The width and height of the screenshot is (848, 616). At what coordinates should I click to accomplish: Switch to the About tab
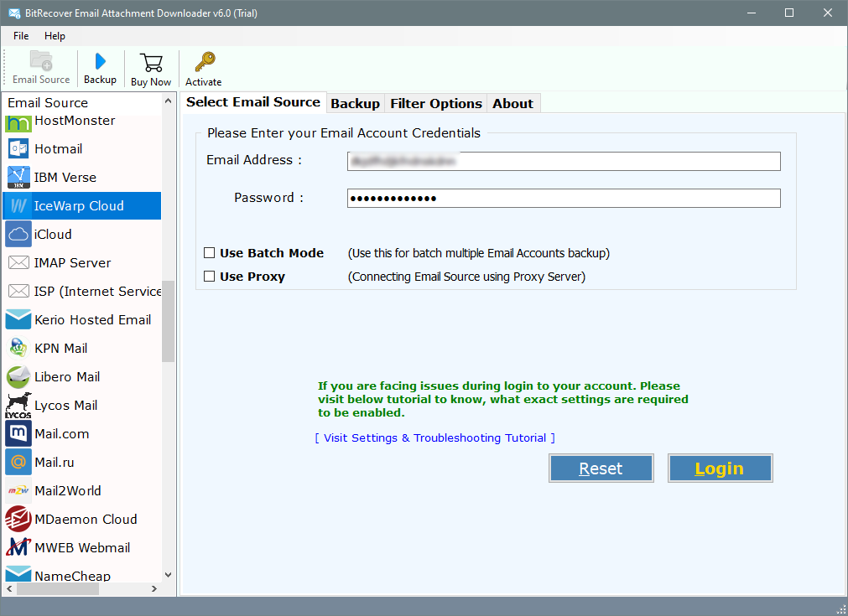(x=512, y=103)
